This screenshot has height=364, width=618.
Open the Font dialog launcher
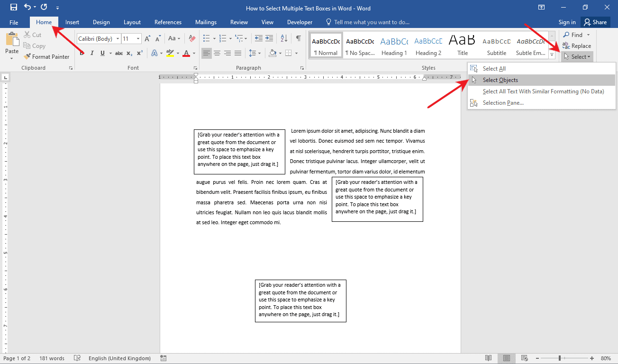195,68
